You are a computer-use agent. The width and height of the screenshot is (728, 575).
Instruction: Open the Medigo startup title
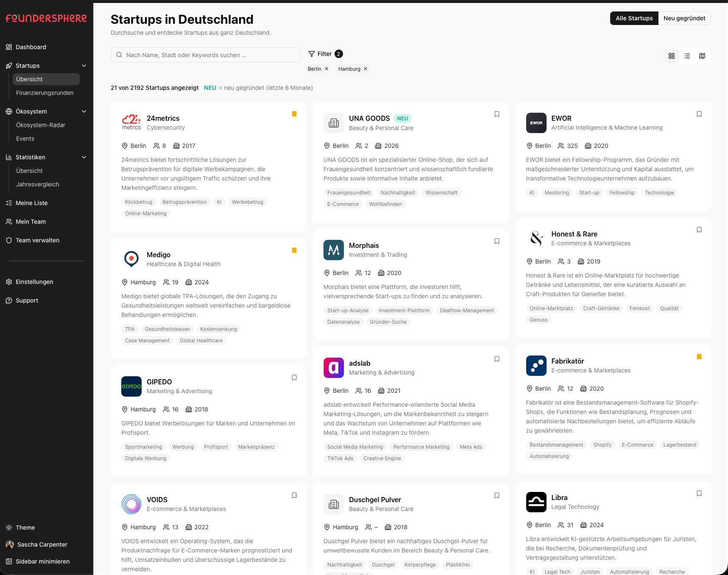tap(159, 255)
